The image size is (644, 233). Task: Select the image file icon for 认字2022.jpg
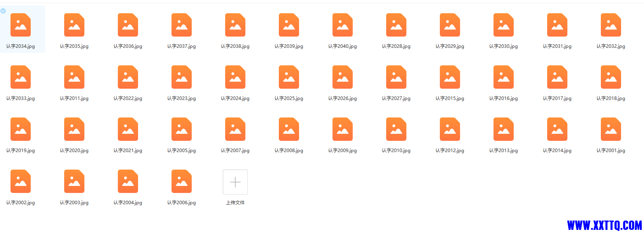pyautogui.click(x=128, y=77)
